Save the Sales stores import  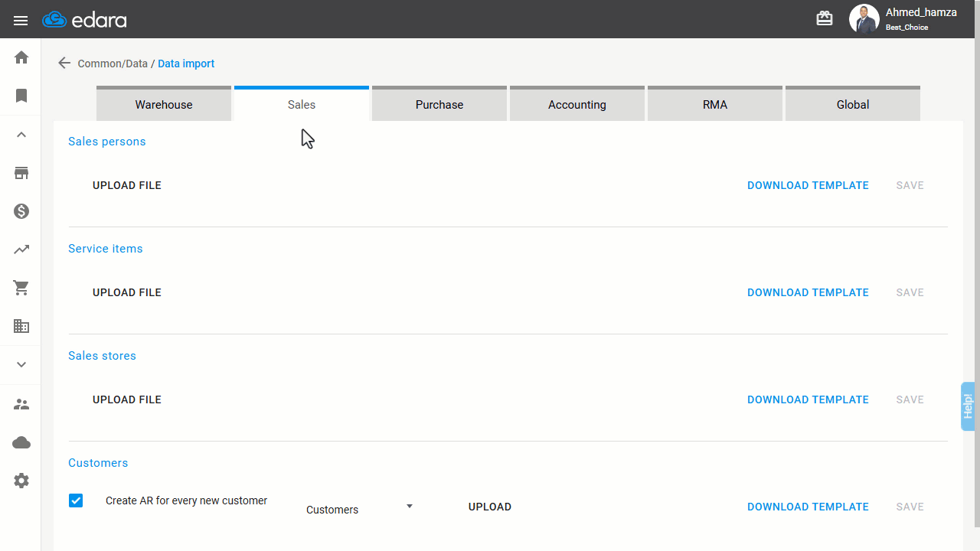click(x=910, y=399)
